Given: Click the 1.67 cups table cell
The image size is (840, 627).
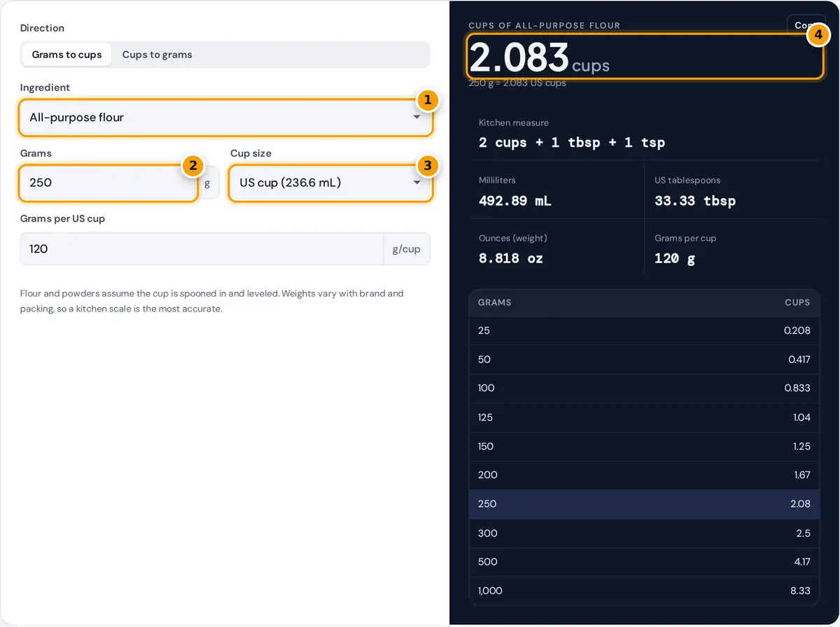Looking at the screenshot, I should point(802,475).
